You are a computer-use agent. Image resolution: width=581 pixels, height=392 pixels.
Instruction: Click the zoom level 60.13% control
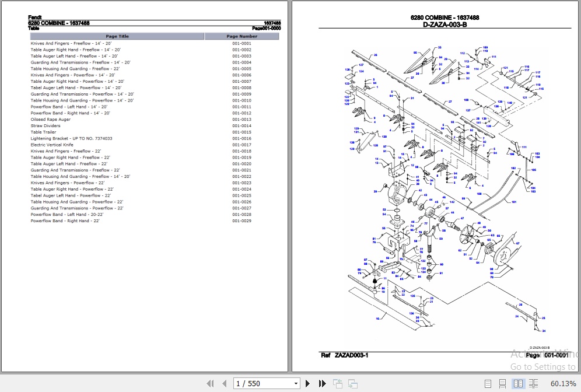(563, 383)
